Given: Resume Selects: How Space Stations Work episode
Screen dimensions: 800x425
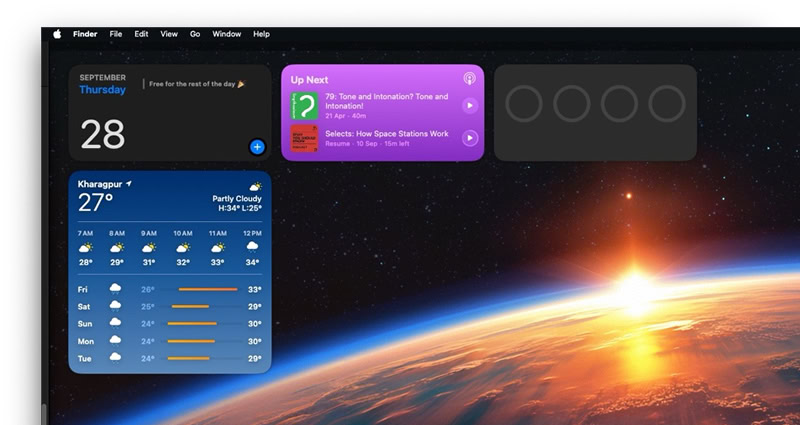Looking at the screenshot, I should (x=470, y=138).
